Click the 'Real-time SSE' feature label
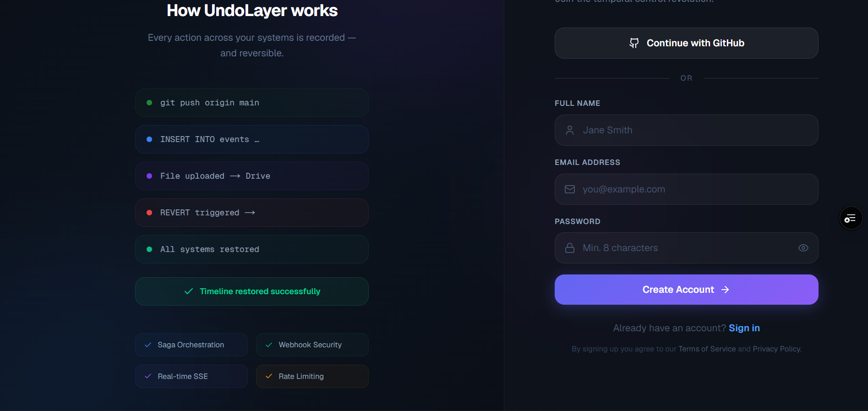The image size is (868, 411). (183, 377)
